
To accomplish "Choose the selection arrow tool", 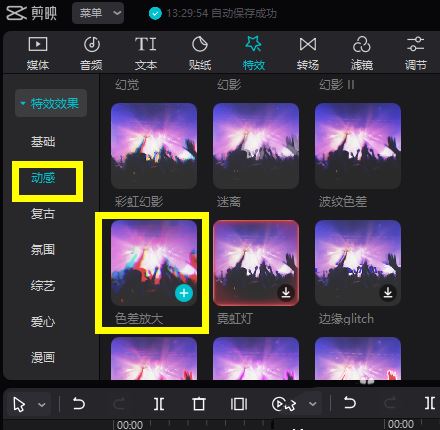I will pos(19,404).
